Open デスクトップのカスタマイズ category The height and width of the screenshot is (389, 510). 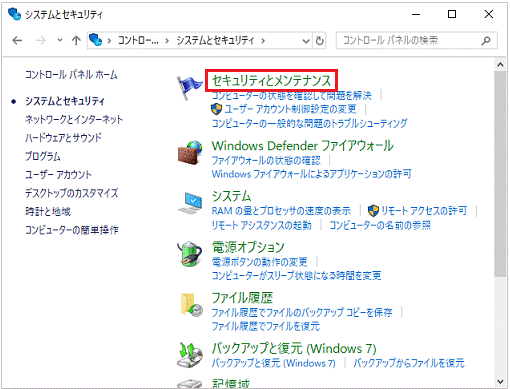click(x=72, y=193)
